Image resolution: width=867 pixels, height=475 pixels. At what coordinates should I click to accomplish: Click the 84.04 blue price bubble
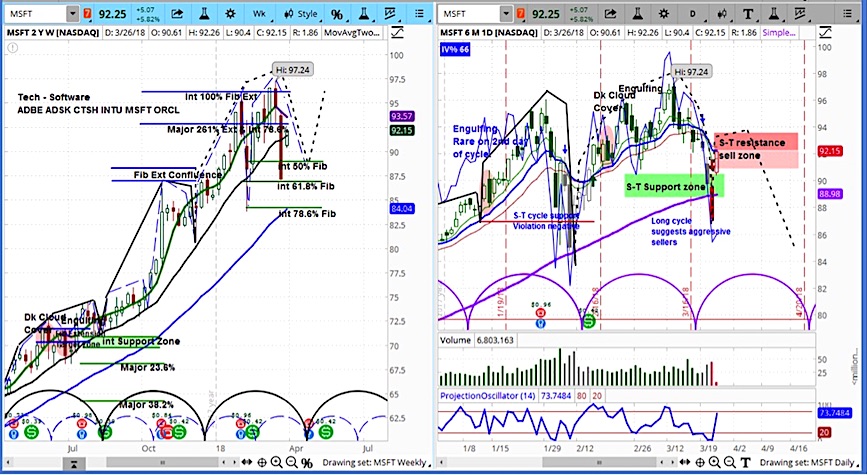tap(403, 209)
